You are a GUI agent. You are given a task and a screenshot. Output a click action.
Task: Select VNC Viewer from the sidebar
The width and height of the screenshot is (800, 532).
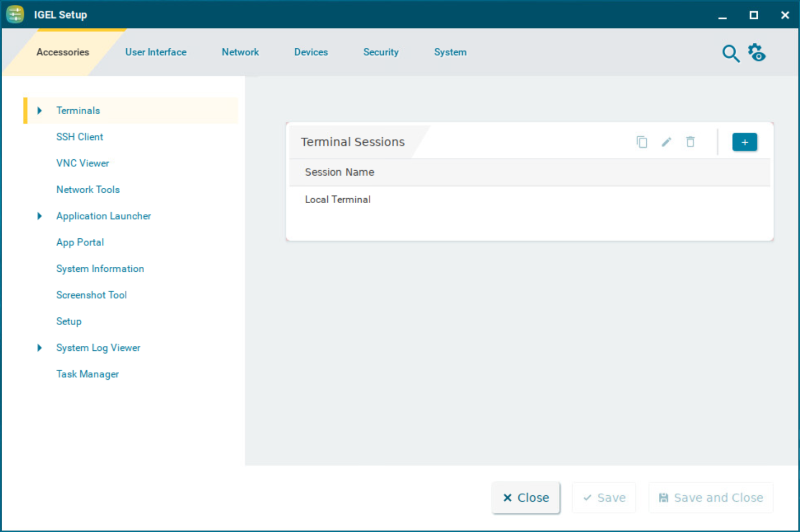[82, 164]
